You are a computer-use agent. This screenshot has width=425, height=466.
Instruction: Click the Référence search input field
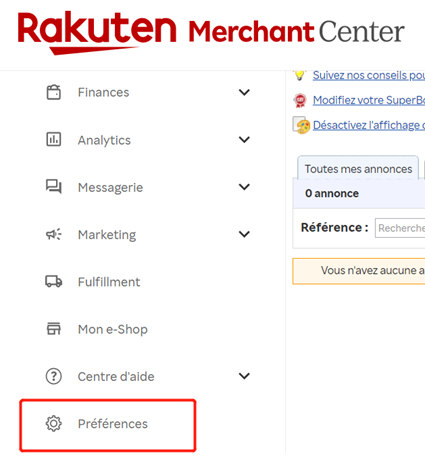click(x=400, y=228)
